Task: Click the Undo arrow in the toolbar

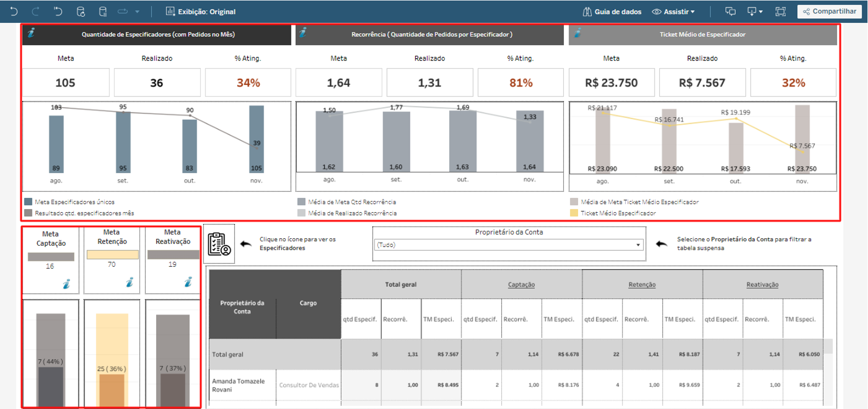Action: point(14,11)
